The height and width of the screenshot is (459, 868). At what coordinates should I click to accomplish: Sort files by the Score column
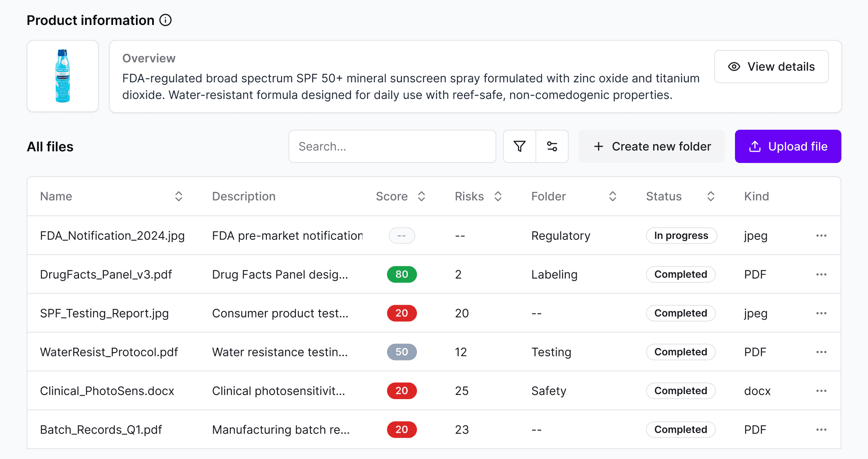[422, 196]
